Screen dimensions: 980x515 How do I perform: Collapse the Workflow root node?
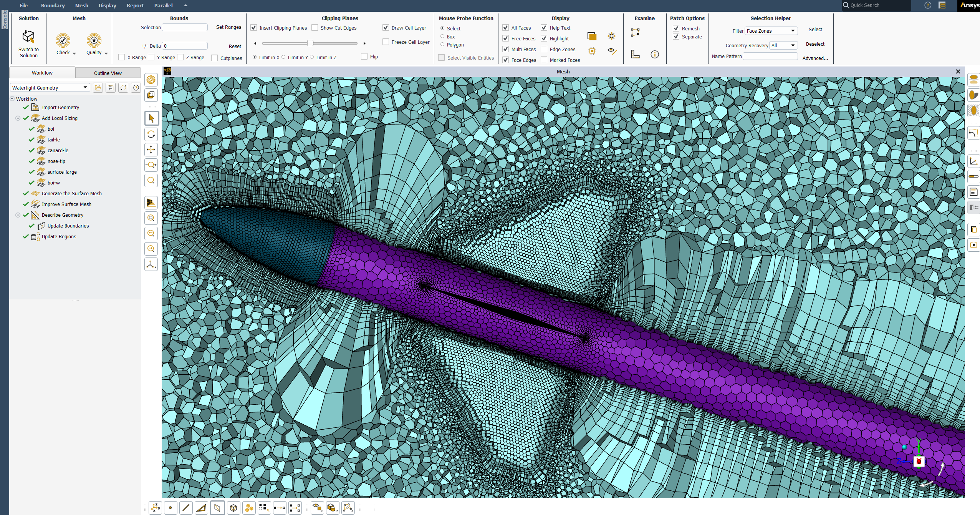[12, 99]
